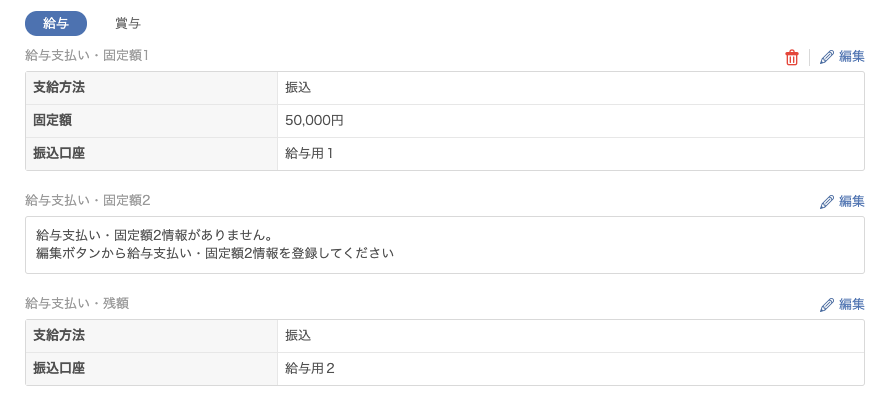The image size is (878, 401).
Task: Click the pencil icon for 固定額2 section
Action: [827, 202]
